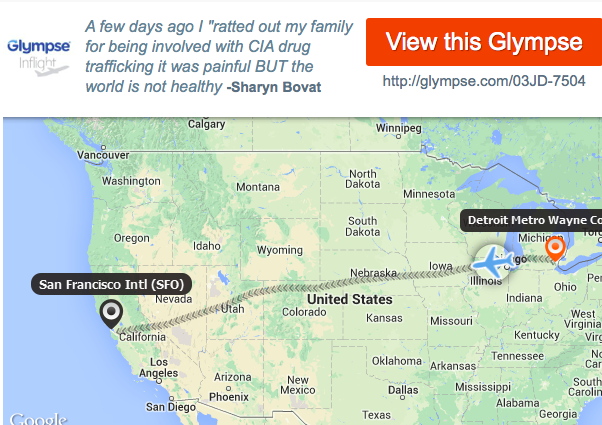Click the View this Glympse button
The image size is (602, 425).
click(484, 42)
